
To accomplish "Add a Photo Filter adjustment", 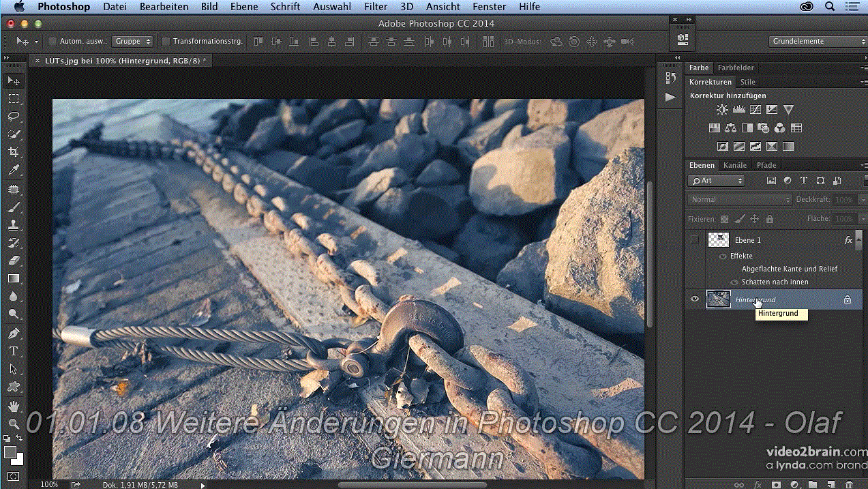I will click(764, 128).
